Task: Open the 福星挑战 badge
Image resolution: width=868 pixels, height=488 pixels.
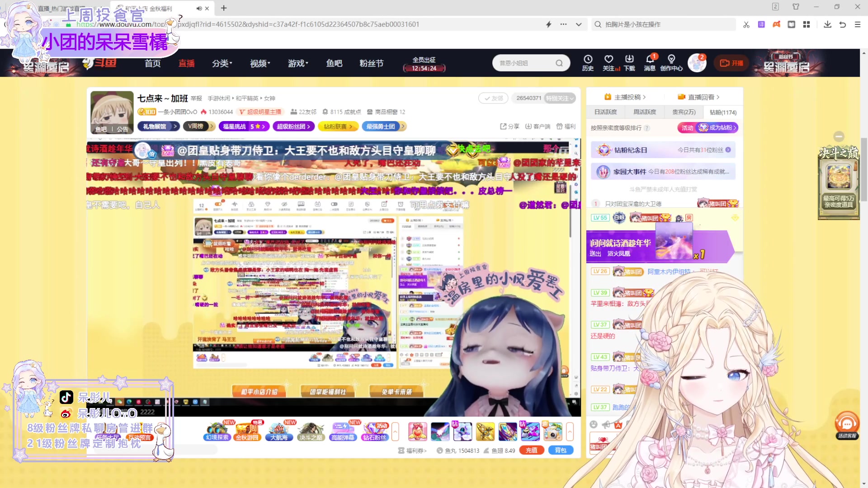Action: [x=244, y=127]
